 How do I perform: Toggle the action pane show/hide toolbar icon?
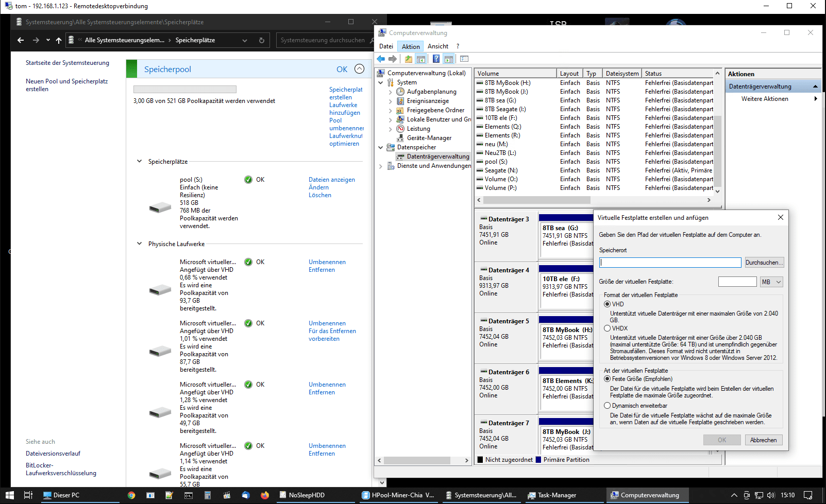[x=449, y=59]
